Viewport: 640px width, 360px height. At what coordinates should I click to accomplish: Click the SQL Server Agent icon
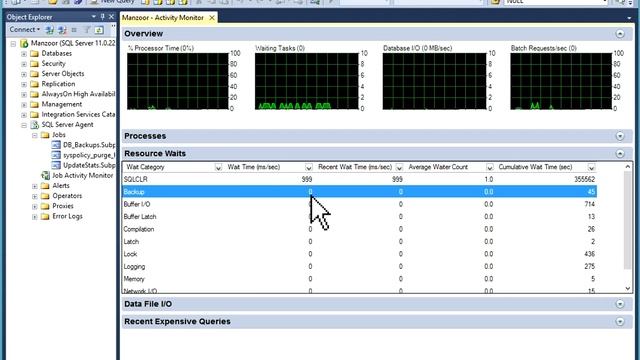pyautogui.click(x=35, y=125)
